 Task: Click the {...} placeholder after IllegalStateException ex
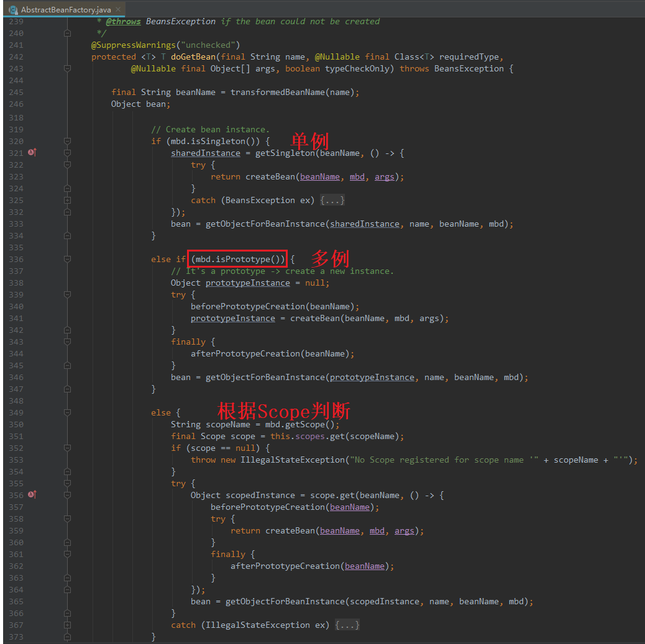click(347, 625)
